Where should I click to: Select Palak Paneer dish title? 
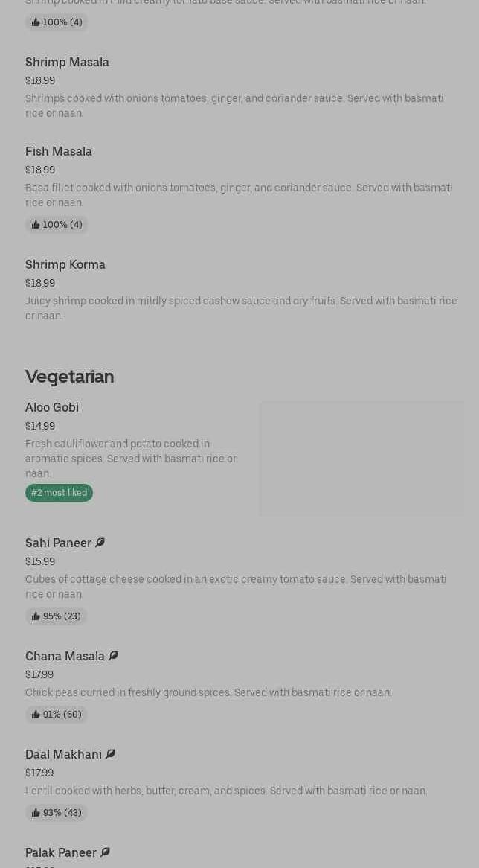(x=61, y=853)
